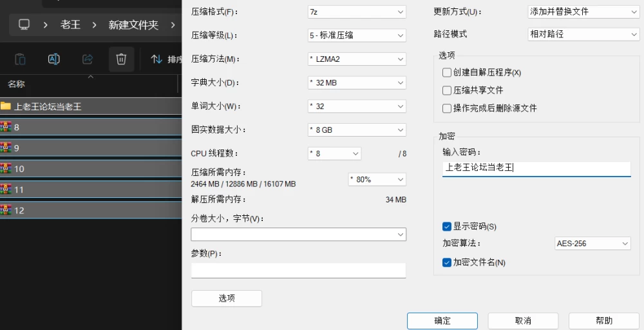Open 压缩格式 dropdown showing 7z
Image resolution: width=644 pixels, height=330 pixels.
tap(357, 12)
